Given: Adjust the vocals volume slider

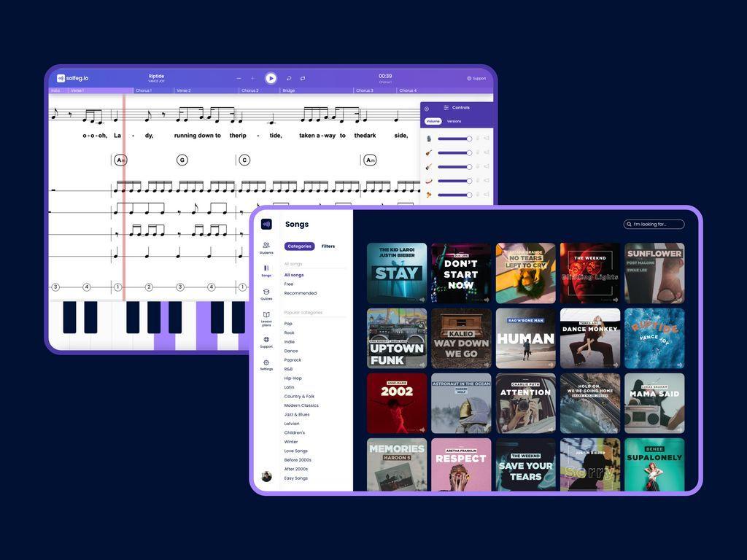Looking at the screenshot, I should pos(455,139).
